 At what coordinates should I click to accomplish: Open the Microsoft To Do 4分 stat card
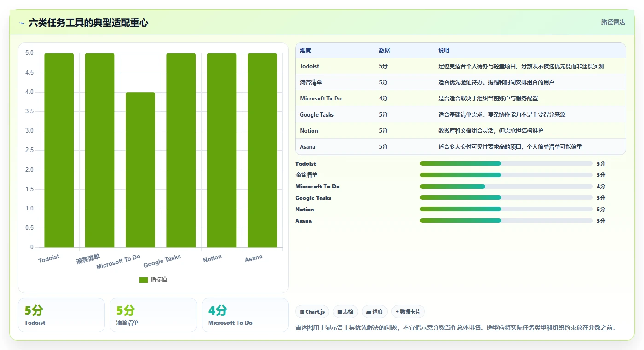(x=245, y=315)
